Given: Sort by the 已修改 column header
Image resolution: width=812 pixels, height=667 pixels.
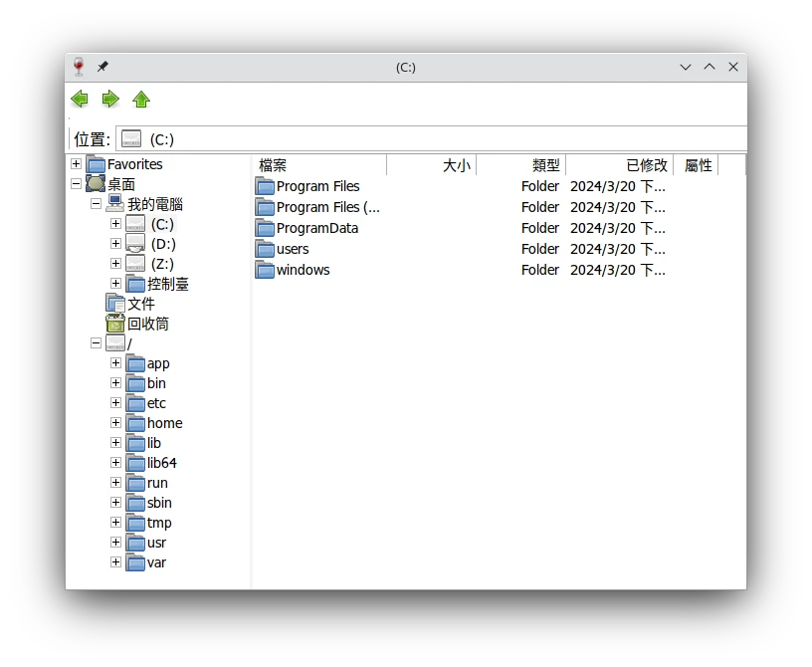Looking at the screenshot, I should tap(619, 165).
